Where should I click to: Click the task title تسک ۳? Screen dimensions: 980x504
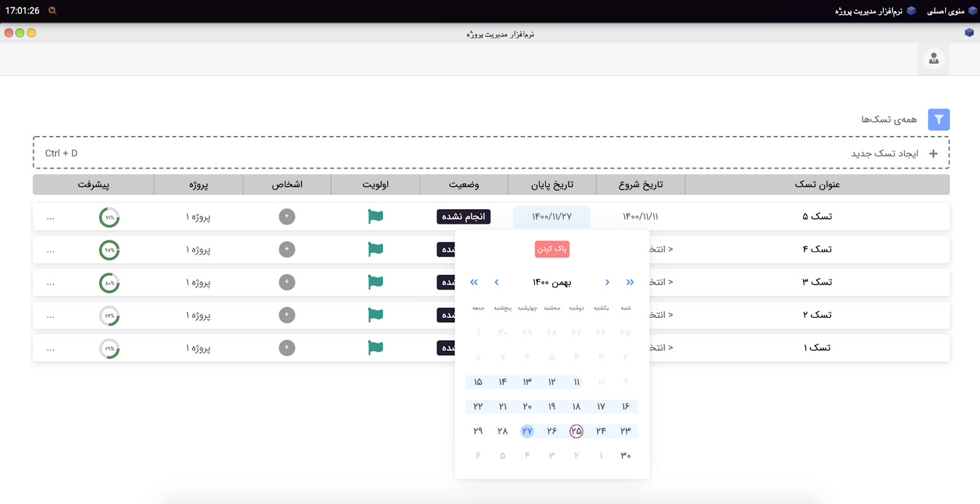tap(817, 282)
